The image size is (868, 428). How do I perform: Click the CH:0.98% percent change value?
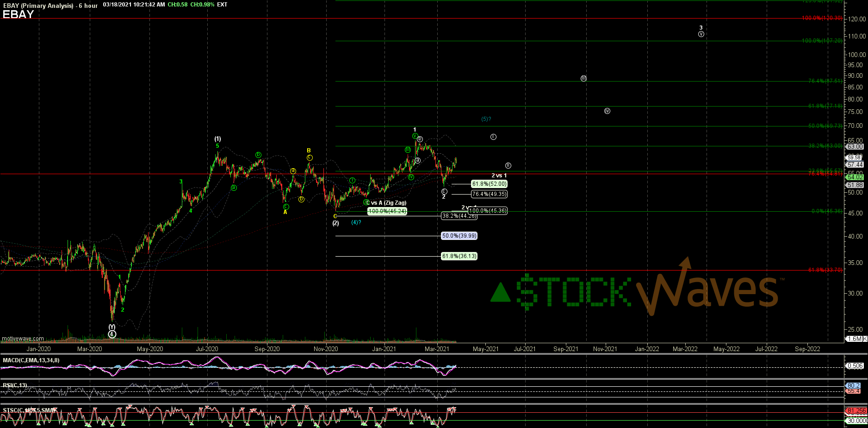(202, 5)
